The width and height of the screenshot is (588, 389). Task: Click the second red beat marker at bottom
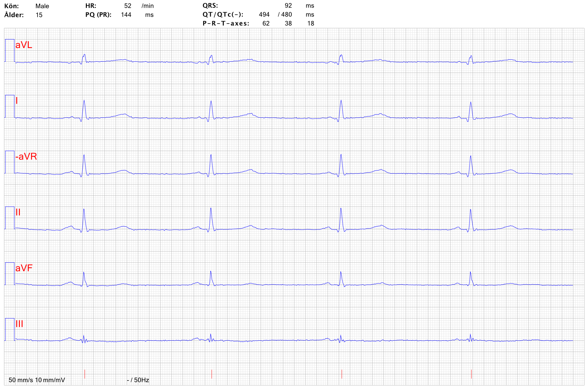point(212,374)
